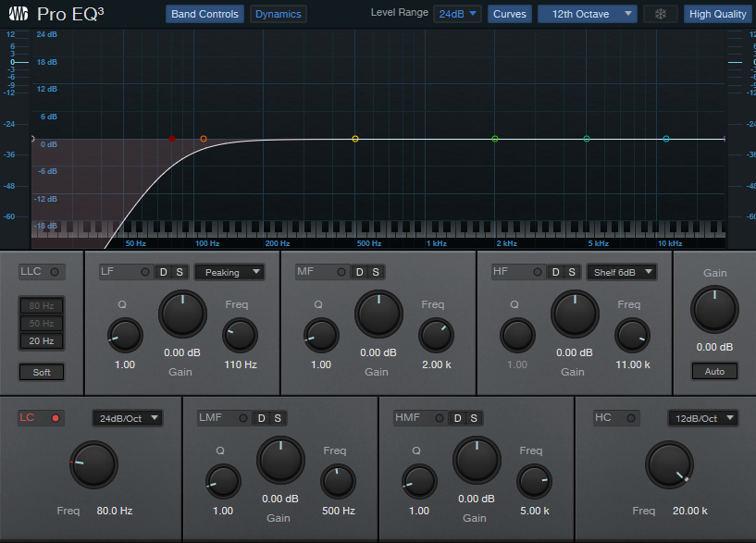
Task: Click the output gain 0.00 dB value
Action: point(714,347)
